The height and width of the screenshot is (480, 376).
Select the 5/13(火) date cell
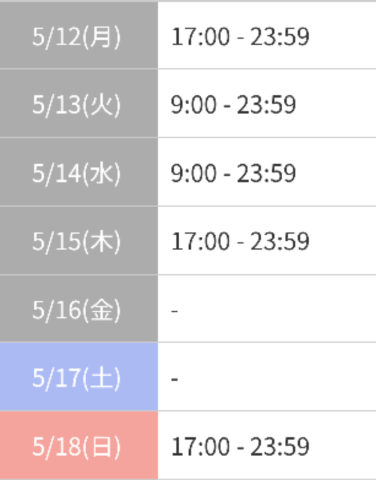(x=79, y=103)
